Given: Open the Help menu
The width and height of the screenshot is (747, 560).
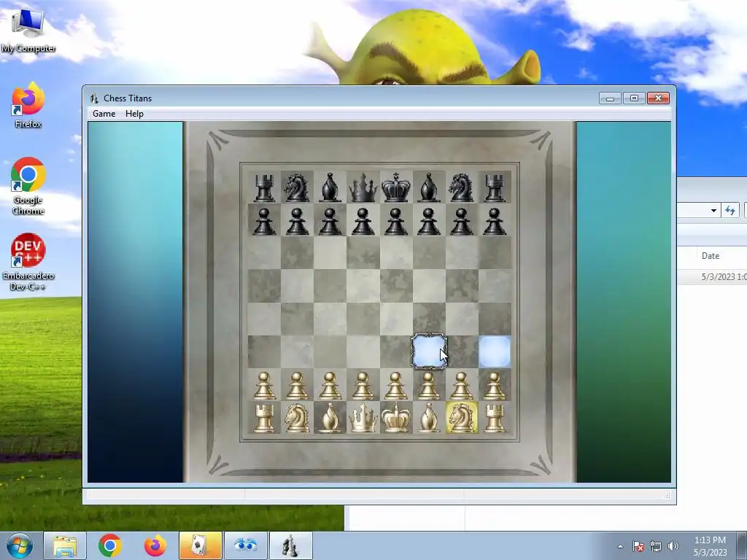Looking at the screenshot, I should point(134,114).
